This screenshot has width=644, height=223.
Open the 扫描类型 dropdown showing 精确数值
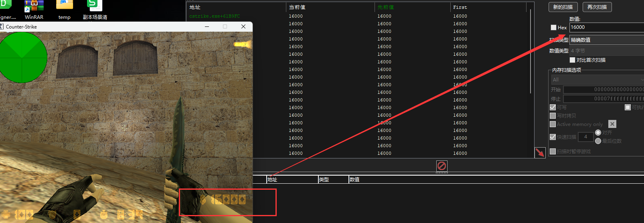coord(607,40)
